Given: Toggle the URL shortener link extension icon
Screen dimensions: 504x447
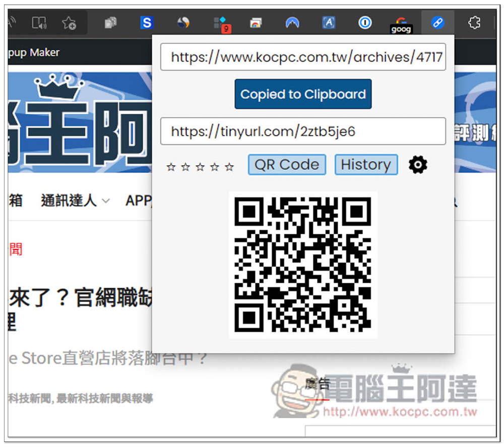Looking at the screenshot, I should (437, 23).
